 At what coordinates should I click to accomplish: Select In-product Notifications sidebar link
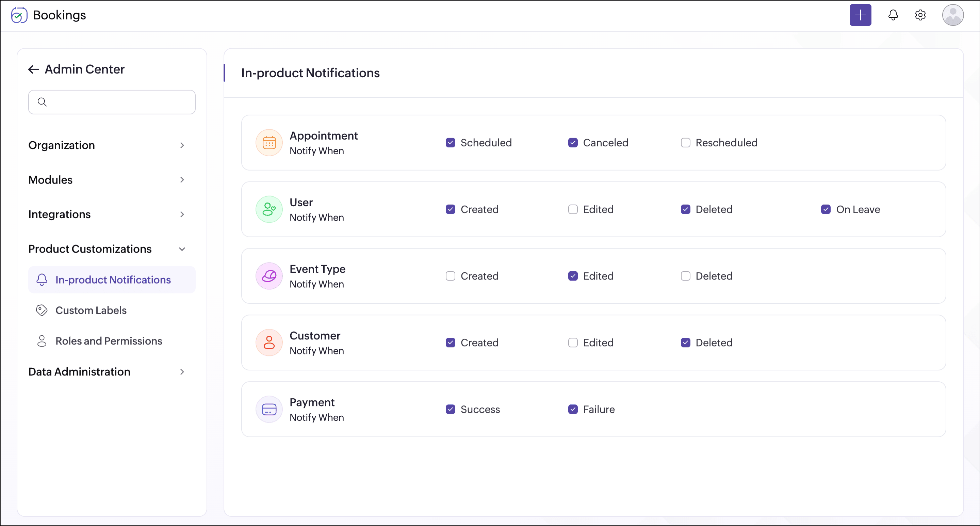[x=113, y=280]
